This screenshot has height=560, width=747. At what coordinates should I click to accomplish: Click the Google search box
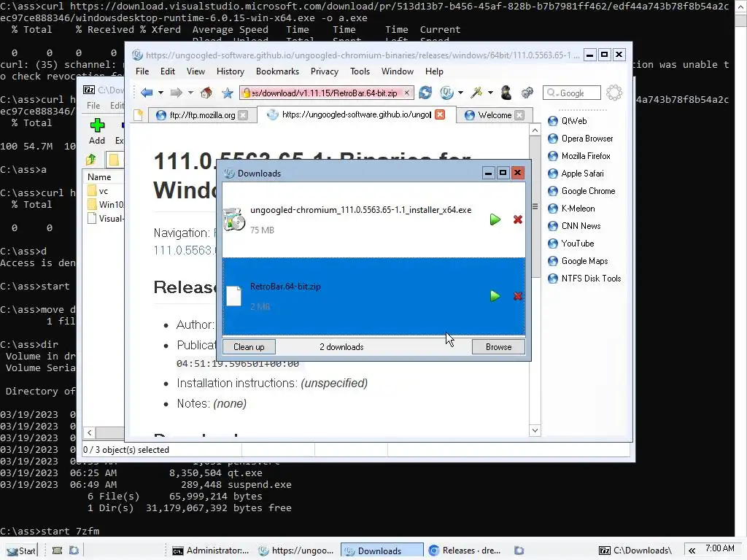[x=572, y=93]
